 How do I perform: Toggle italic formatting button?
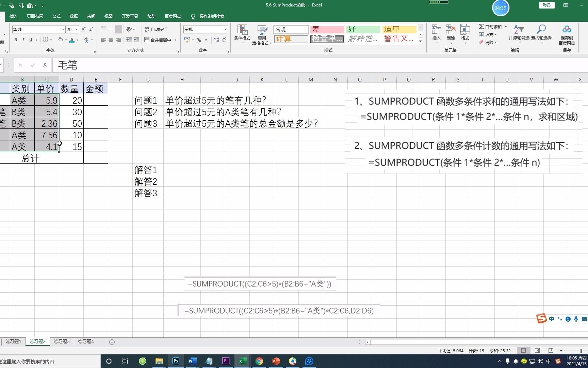23,40
